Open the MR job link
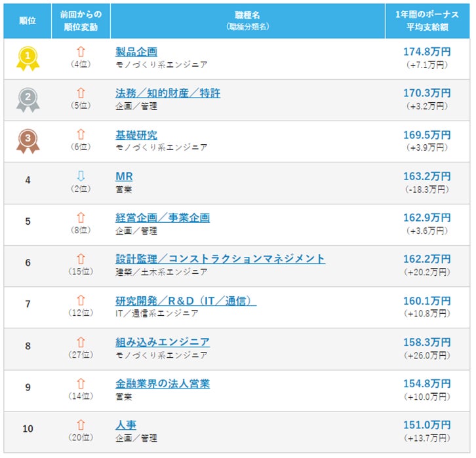476x458 pixels. 124,176
